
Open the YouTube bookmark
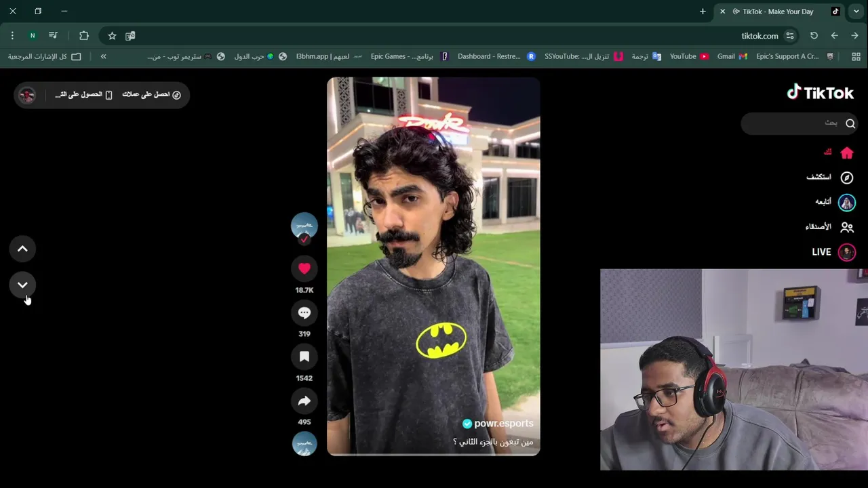click(x=689, y=56)
